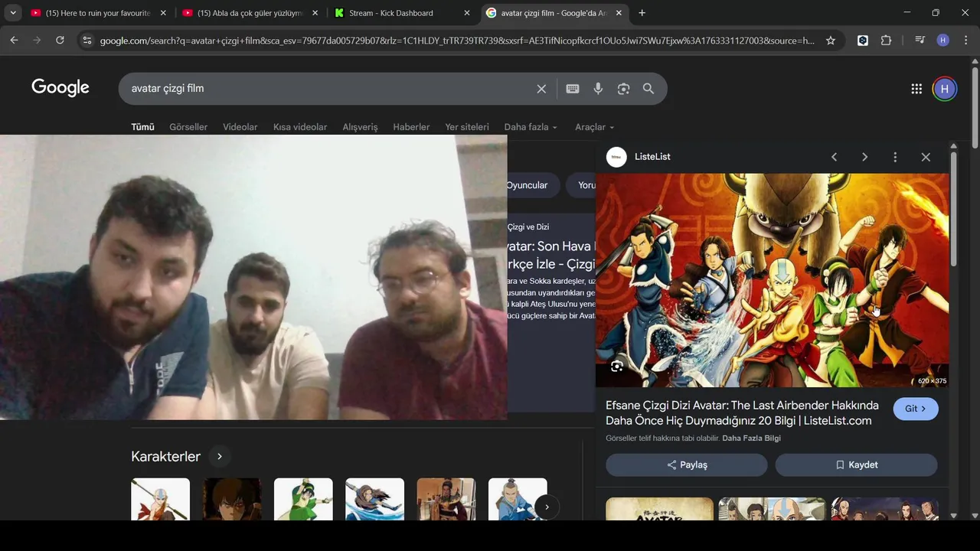
Task: Click the 'Çizgi ve Dizi' result label
Action: click(528, 227)
